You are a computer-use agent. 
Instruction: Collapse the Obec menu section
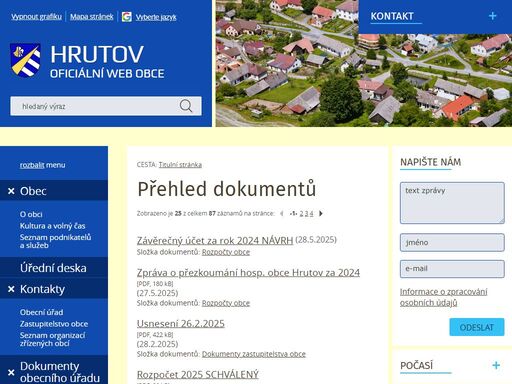11,191
